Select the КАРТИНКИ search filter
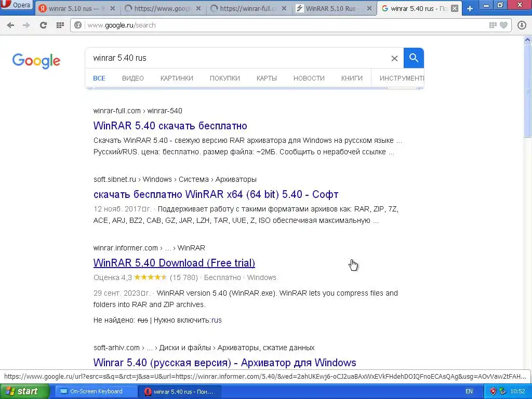This screenshot has height=399, width=532. 177,78
